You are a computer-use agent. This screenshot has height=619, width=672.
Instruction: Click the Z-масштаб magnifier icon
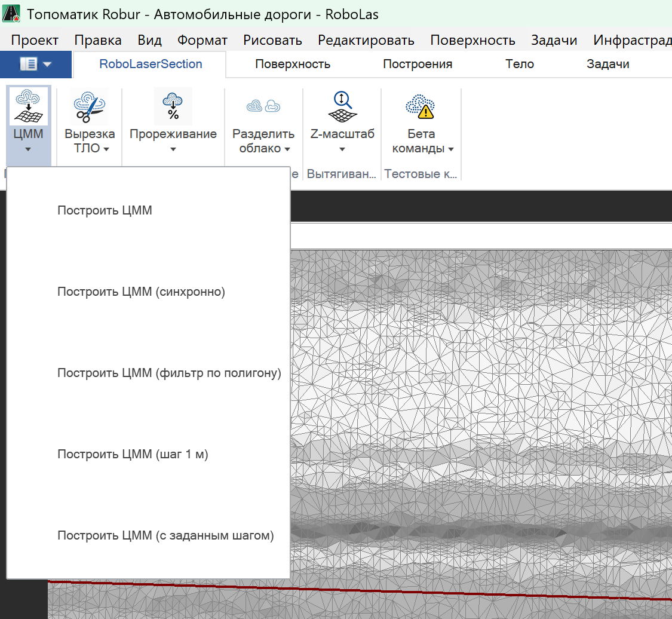coord(342,106)
